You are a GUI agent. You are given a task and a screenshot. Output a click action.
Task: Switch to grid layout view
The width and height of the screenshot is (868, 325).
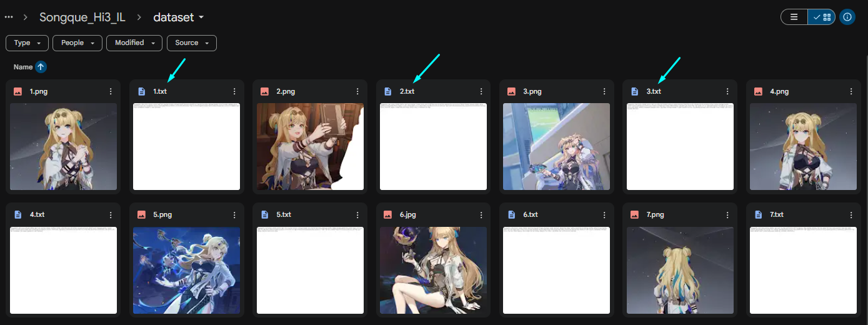[822, 17]
